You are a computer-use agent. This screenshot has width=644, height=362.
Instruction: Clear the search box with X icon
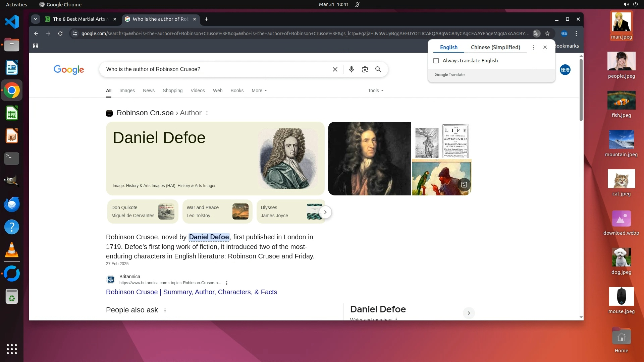[335, 69]
